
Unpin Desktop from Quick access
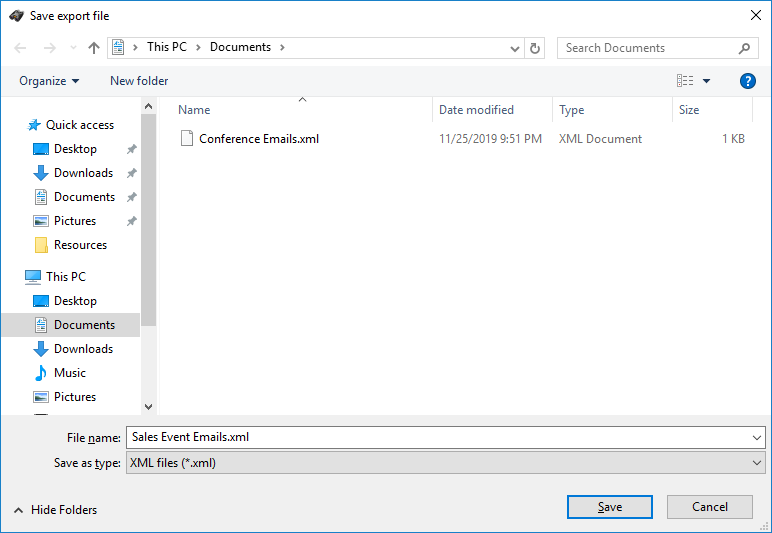[x=131, y=149]
